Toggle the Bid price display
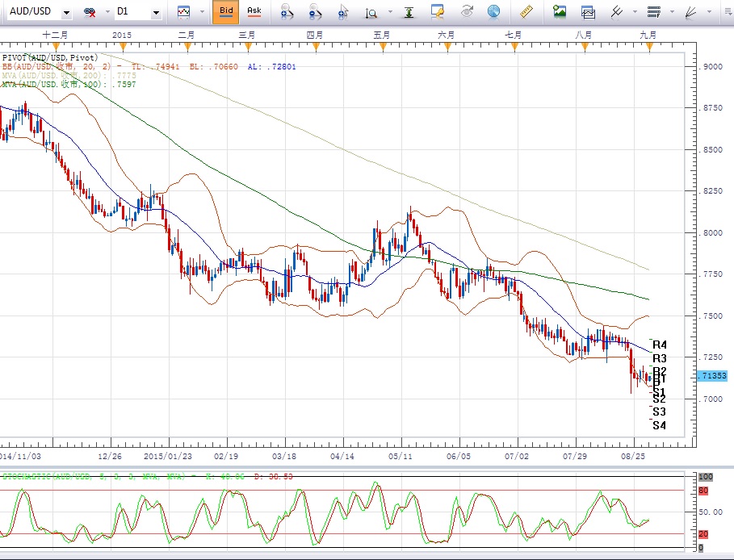Screen dimensions: 734x560 226,12
